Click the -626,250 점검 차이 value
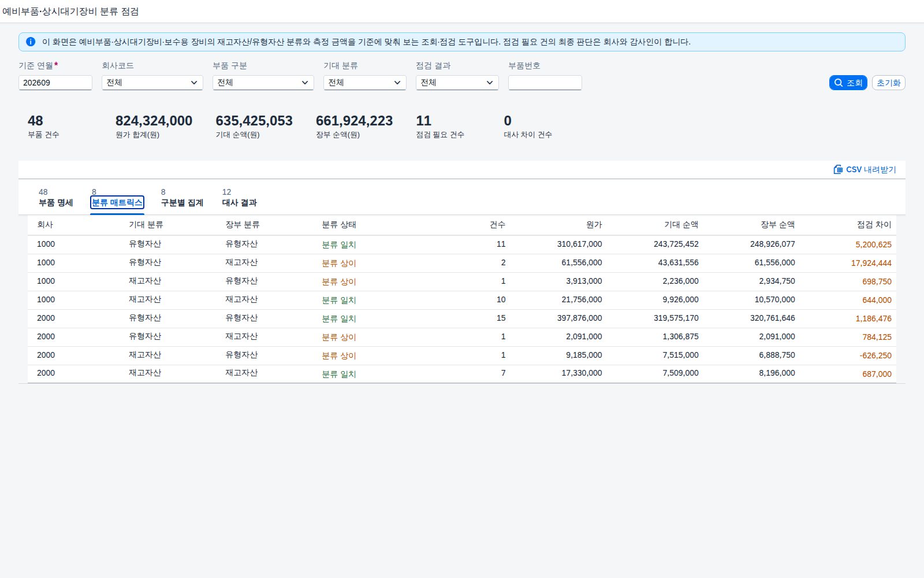The image size is (924, 578). (875, 355)
